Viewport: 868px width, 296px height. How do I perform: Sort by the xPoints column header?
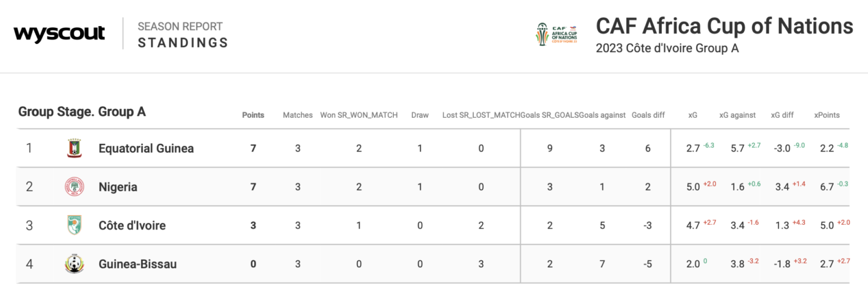click(827, 115)
